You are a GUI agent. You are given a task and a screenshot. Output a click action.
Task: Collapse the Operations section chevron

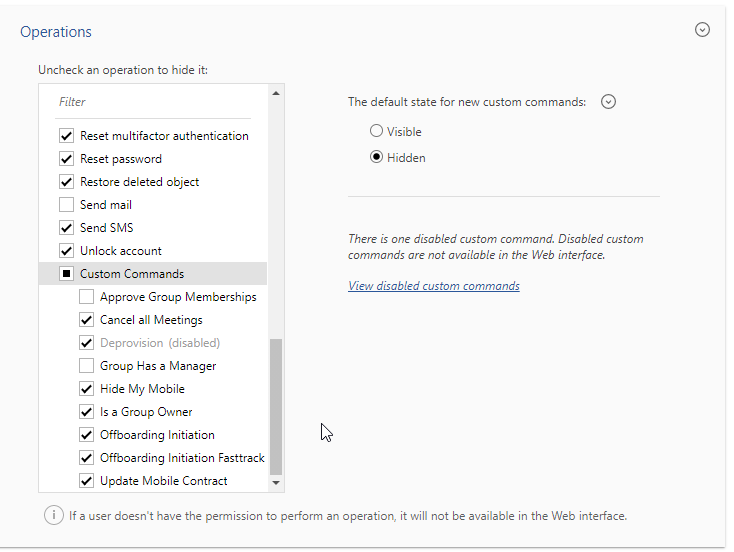(702, 30)
